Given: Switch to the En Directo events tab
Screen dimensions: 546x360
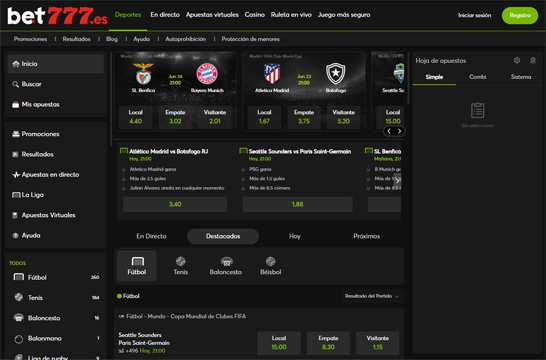Looking at the screenshot, I should tap(151, 236).
